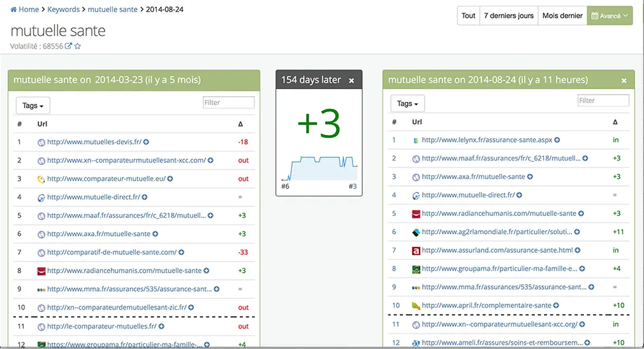This screenshot has width=644, height=349.
Task: Click plus icon next to comparateur-mutuelle.eu
Action: pyautogui.click(x=170, y=179)
